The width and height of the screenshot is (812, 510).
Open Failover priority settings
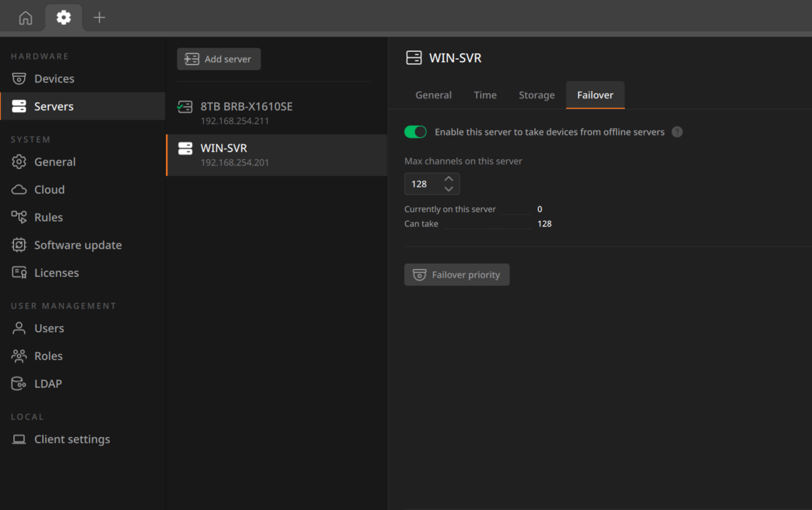coord(457,274)
